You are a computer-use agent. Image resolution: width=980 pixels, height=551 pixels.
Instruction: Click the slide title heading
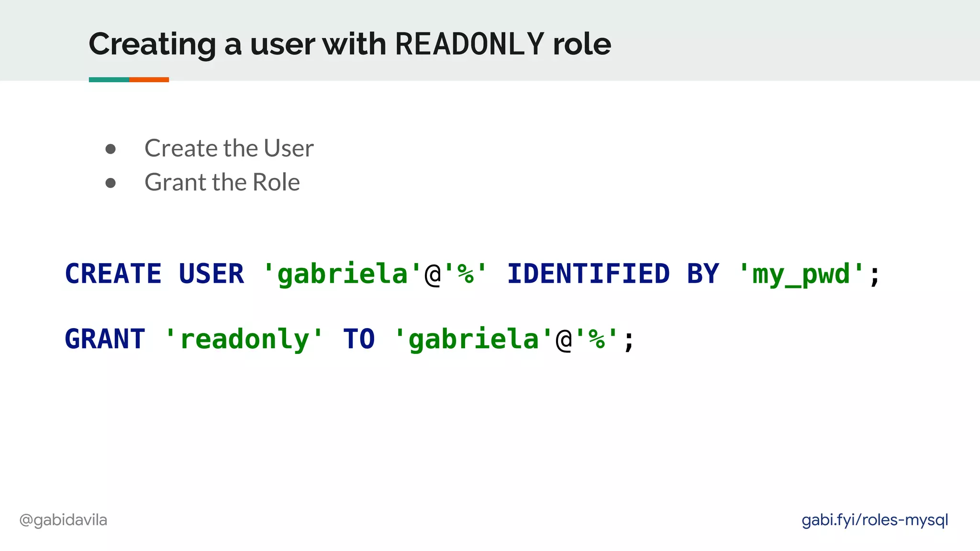[x=349, y=44]
